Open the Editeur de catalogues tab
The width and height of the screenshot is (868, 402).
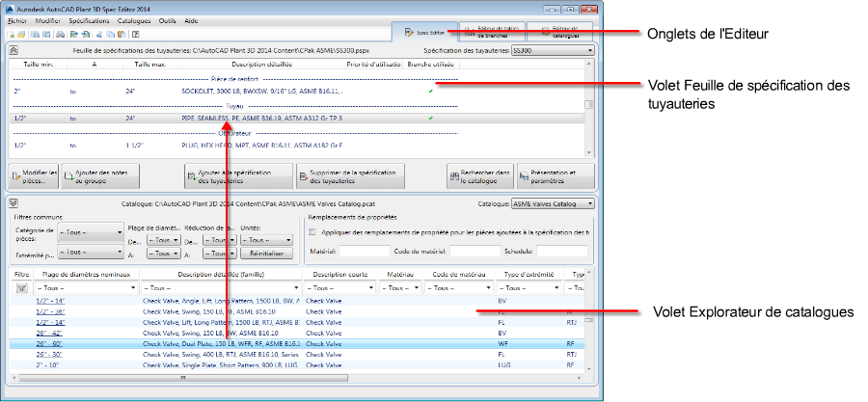click(559, 33)
